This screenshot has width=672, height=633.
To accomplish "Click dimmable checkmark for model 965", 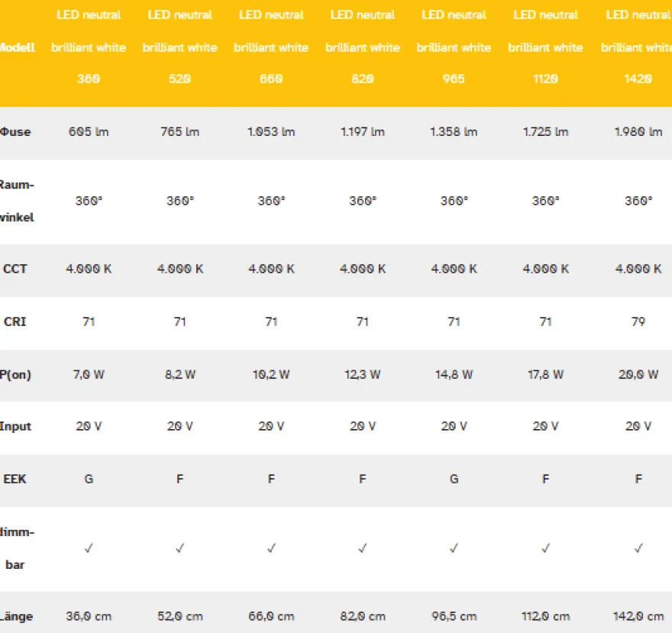I will 454,548.
